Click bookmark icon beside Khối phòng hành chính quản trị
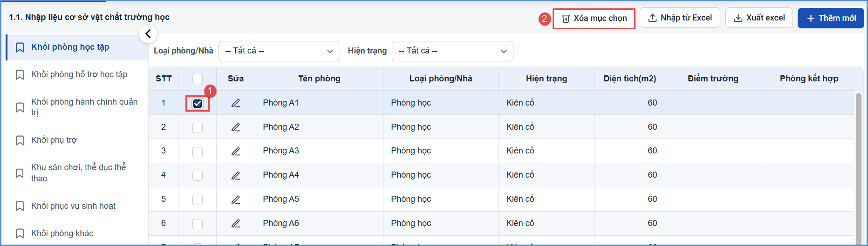Screen dimensions: 868x246 pyautogui.click(x=20, y=107)
